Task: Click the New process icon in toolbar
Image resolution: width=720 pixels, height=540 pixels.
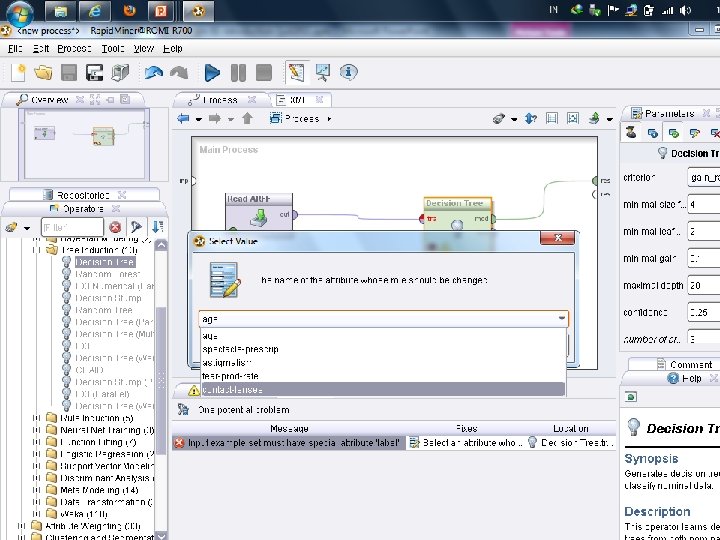Action: 18,73
